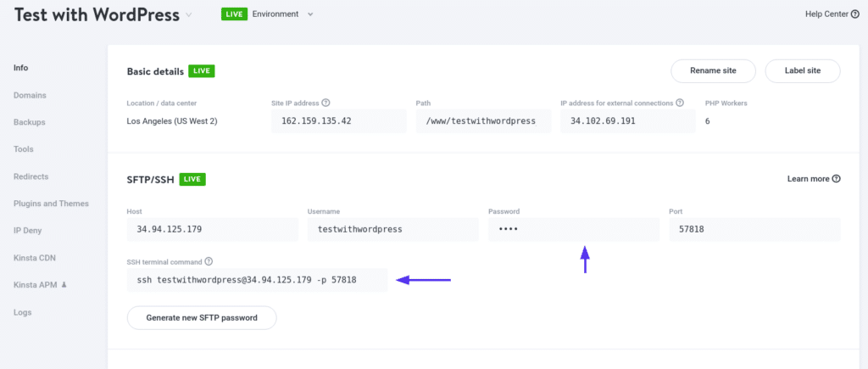The height and width of the screenshot is (369, 868).
Task: Click the path /www/testwithwordpress field
Action: click(483, 121)
